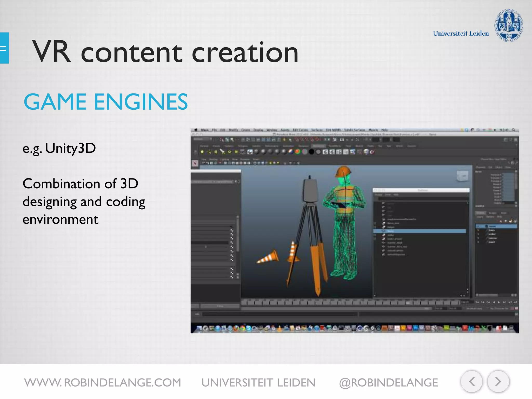Click play backwards in playback controls
Screen dimensions: 532x399
[x=494, y=302]
